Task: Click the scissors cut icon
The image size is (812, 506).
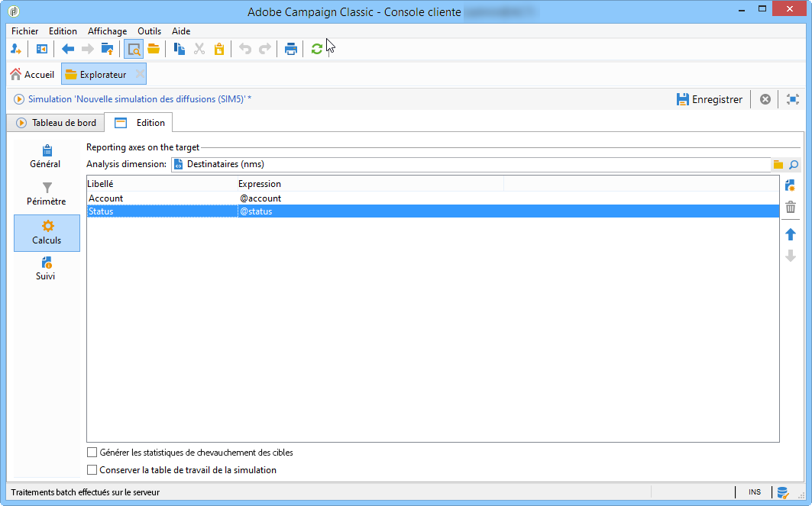Action: (199, 49)
